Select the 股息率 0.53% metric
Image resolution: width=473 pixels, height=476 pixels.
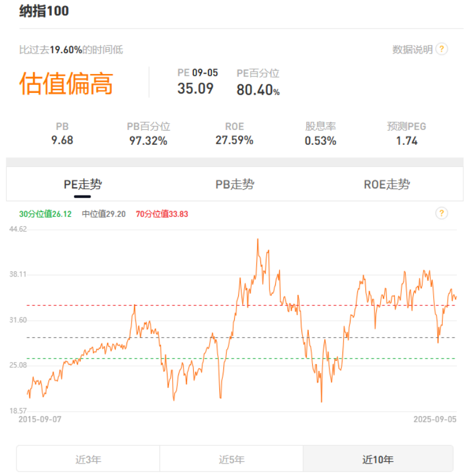pyautogui.click(x=320, y=140)
